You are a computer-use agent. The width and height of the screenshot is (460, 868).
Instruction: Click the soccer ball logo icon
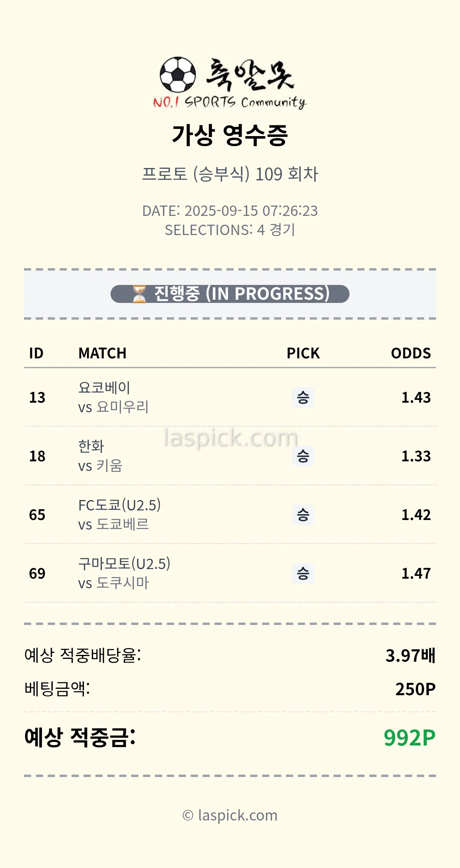pos(178,75)
